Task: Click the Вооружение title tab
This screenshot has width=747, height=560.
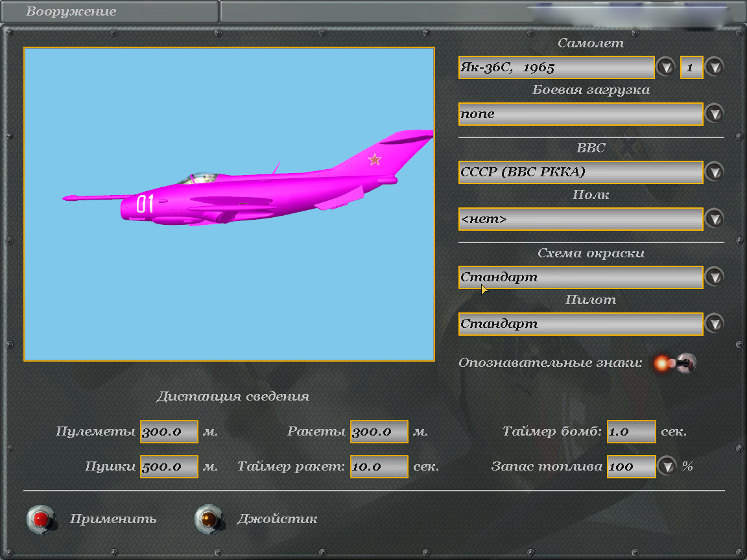Action: [x=110, y=11]
